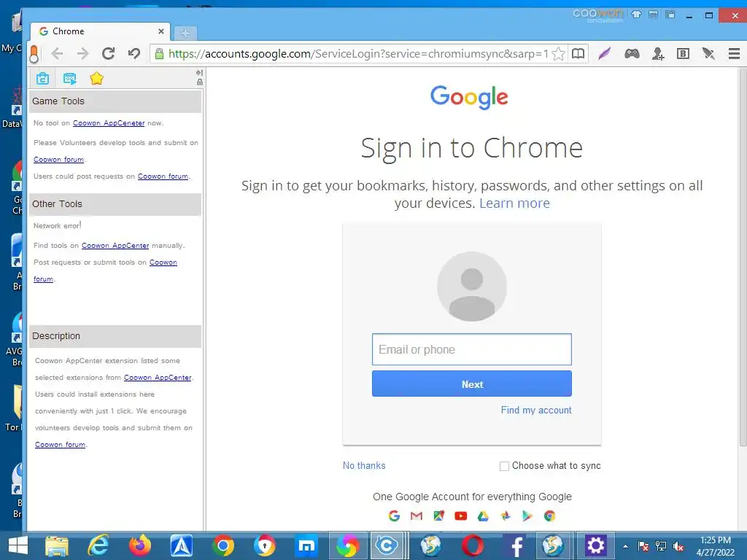Screen dimensions: 747x560
Task: Click the boxed B toolbar icon
Action: pyautogui.click(x=683, y=53)
